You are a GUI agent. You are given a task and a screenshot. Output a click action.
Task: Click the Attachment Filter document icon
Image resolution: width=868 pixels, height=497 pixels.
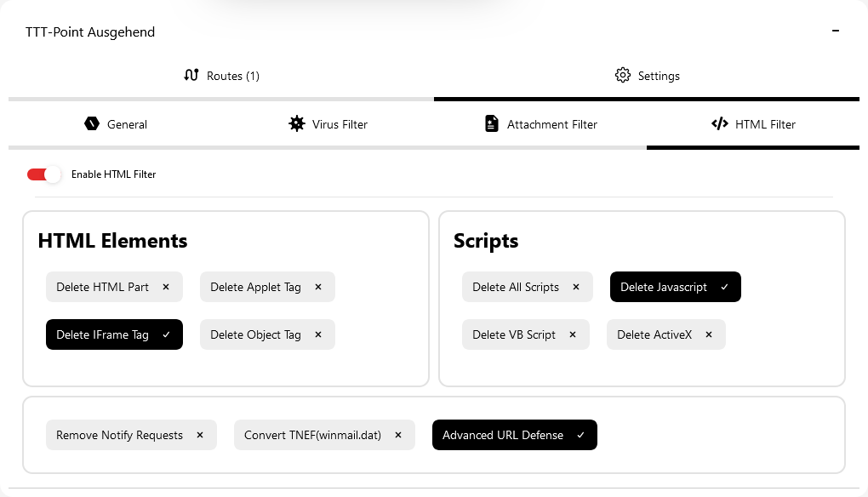[491, 124]
